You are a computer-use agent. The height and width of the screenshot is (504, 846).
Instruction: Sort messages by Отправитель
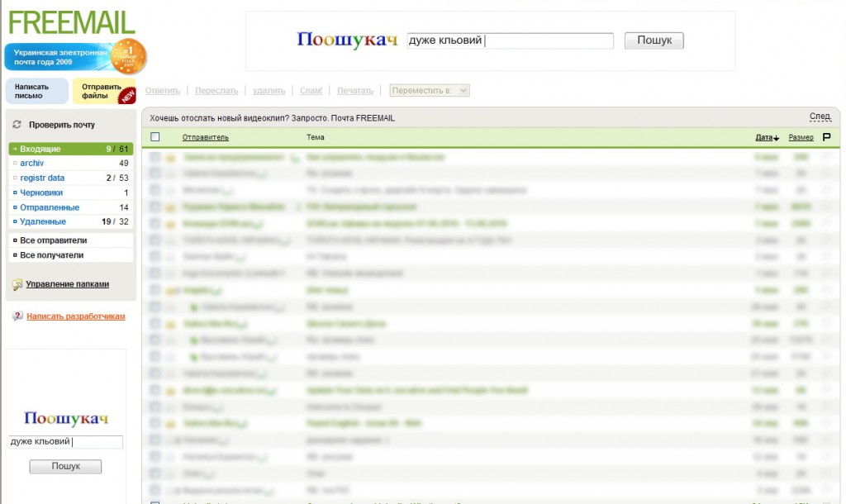pyautogui.click(x=206, y=138)
